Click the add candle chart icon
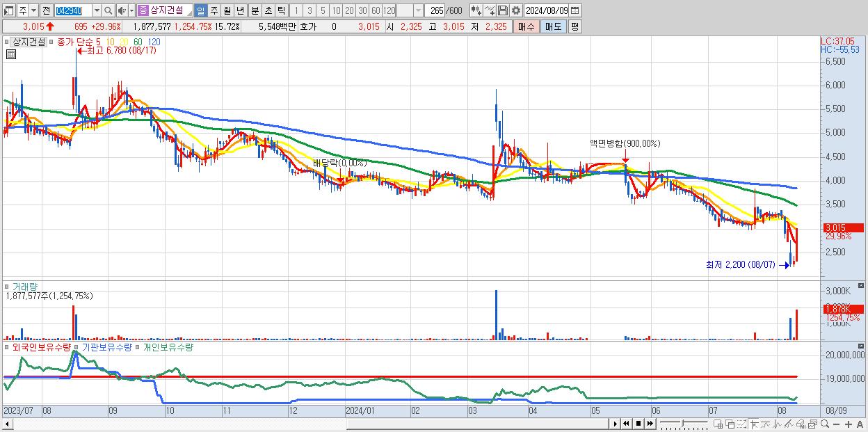Image resolution: width=868 pixels, height=432 pixels. (476, 10)
